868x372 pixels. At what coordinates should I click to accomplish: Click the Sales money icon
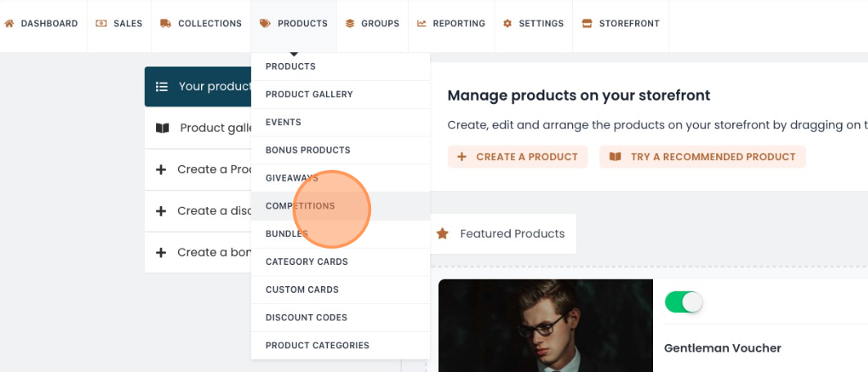pyautogui.click(x=101, y=24)
